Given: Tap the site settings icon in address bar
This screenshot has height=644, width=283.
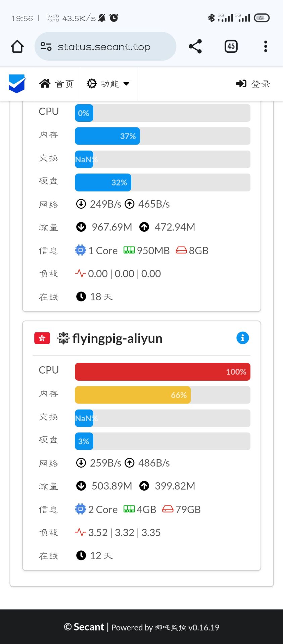Looking at the screenshot, I should 46,46.
